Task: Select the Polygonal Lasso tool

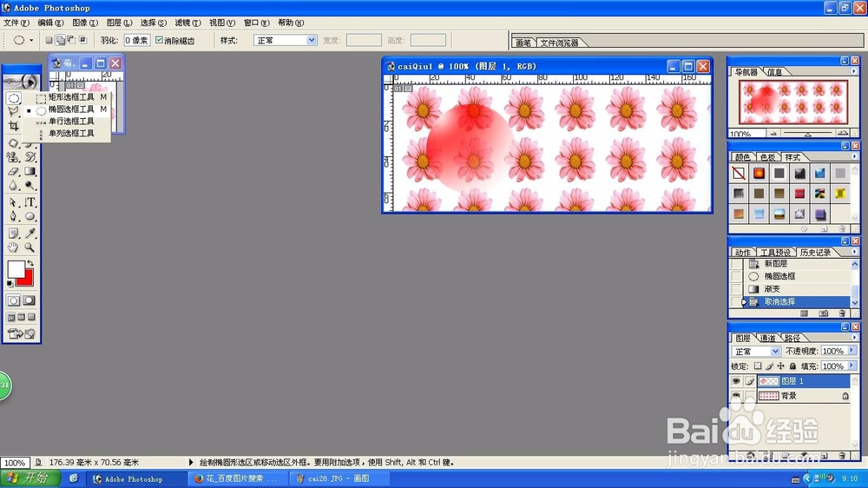Action: [13, 111]
